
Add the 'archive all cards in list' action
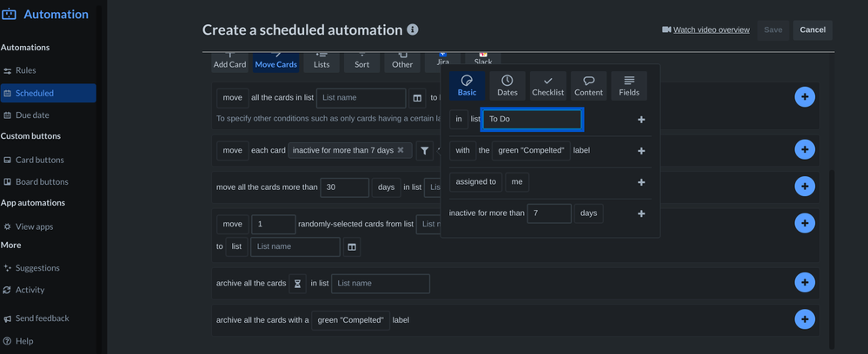point(805,282)
